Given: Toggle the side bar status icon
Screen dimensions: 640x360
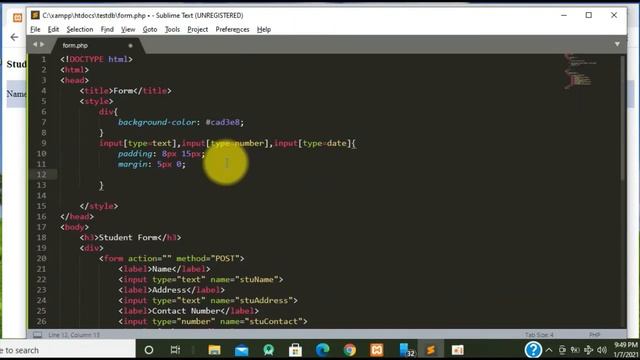Looking at the screenshot, I should point(37,335).
